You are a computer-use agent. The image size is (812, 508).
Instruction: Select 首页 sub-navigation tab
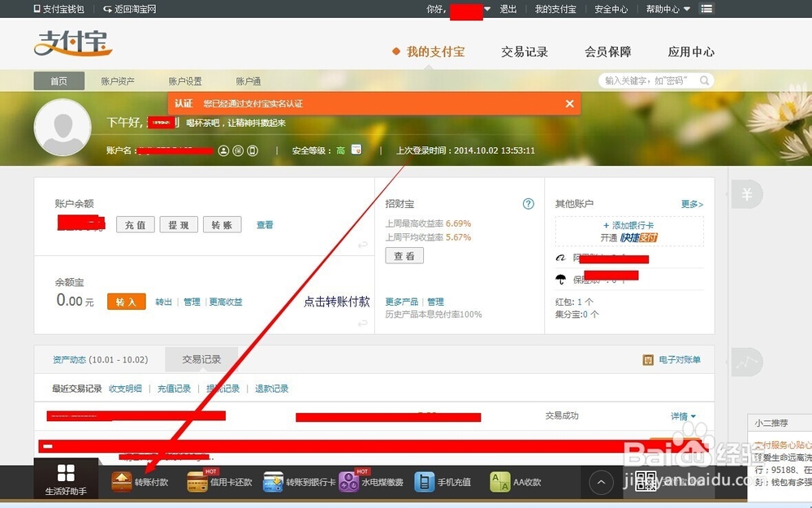59,80
